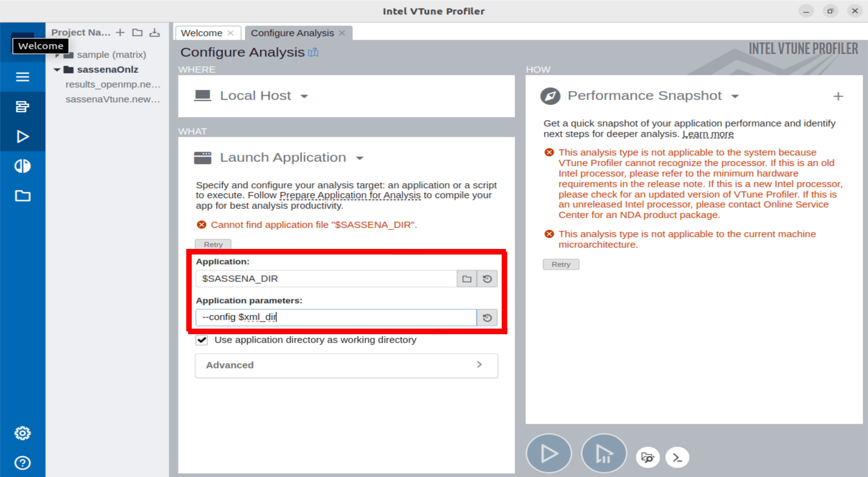Click Retry under application error
The width and height of the screenshot is (868, 477).
(x=213, y=244)
